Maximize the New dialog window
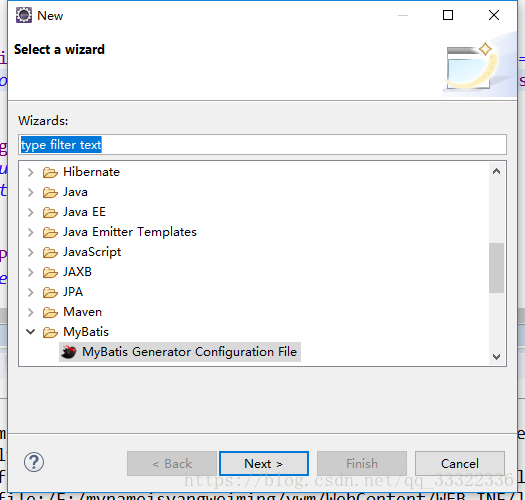Screen dimensions: 525x500 [x=448, y=15]
